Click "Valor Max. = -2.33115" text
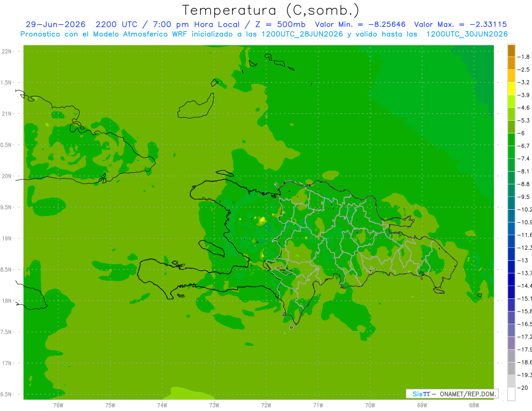The width and height of the screenshot is (532, 411). (460, 24)
